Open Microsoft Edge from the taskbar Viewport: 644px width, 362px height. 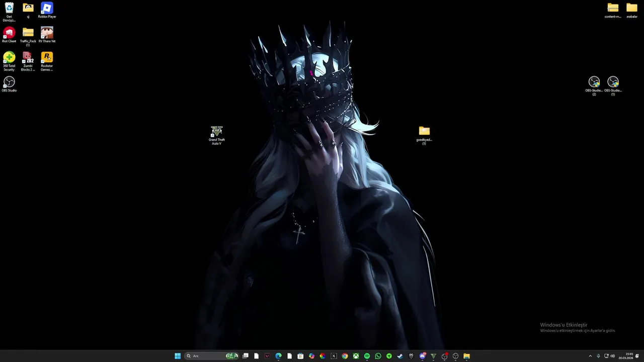pyautogui.click(x=278, y=356)
